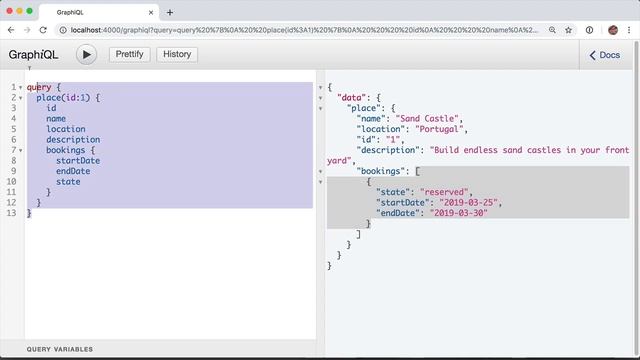The height and width of the screenshot is (360, 640).
Task: Collapse the place block on line 2
Action: coord(20,98)
